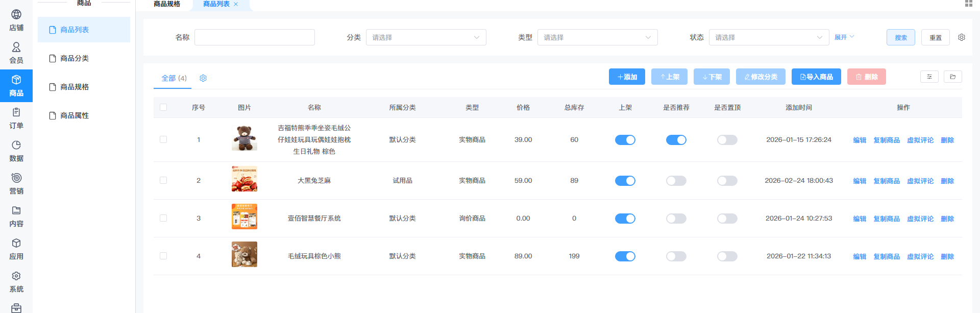The width and height of the screenshot is (980, 313).
Task: Open the 店铺 store section icon
Action: (x=16, y=14)
